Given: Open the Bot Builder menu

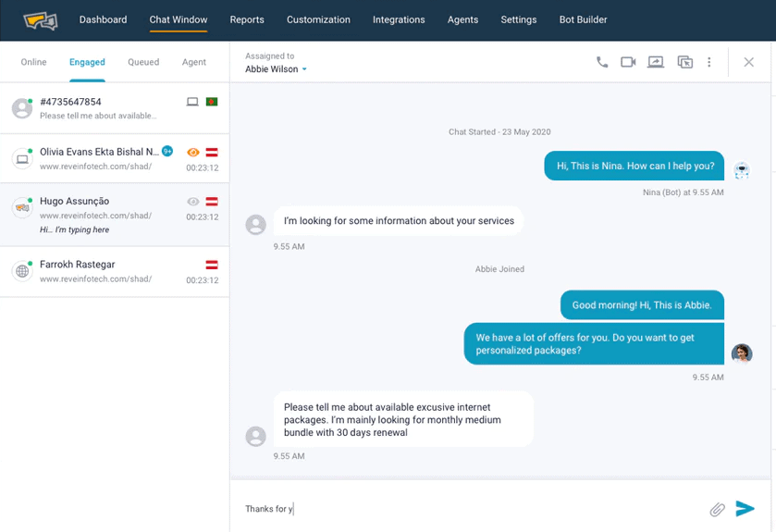Looking at the screenshot, I should 583,19.
